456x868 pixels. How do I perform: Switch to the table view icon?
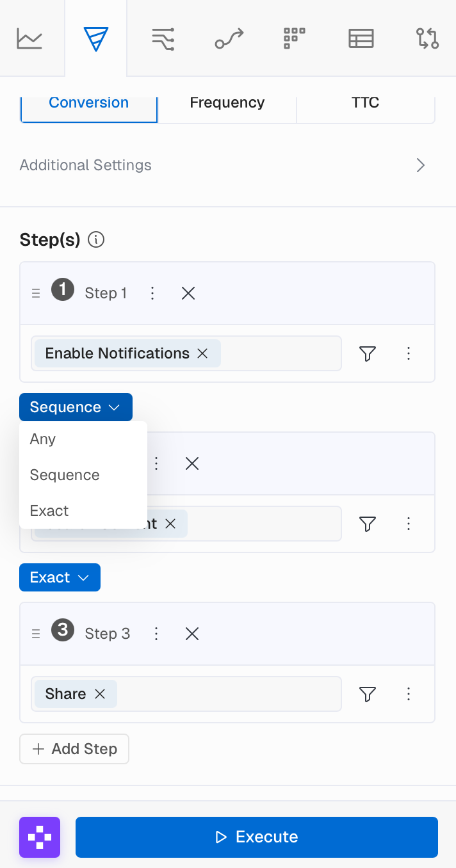point(361,38)
